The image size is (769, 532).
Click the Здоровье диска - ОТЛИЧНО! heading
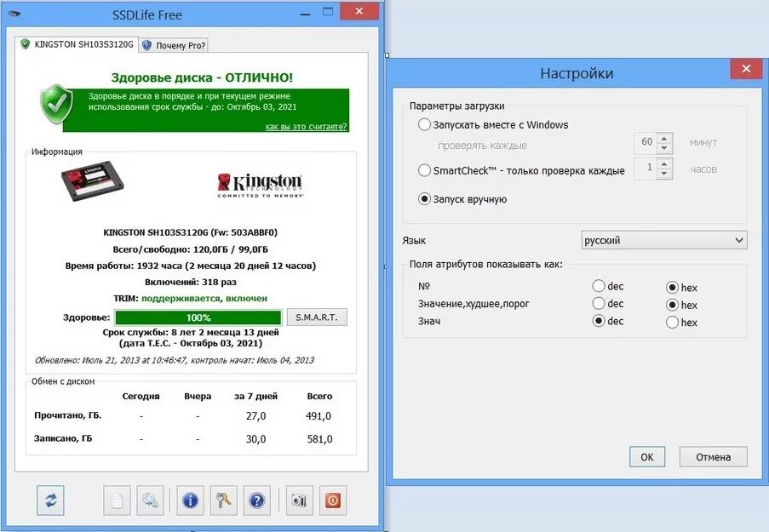[202, 77]
